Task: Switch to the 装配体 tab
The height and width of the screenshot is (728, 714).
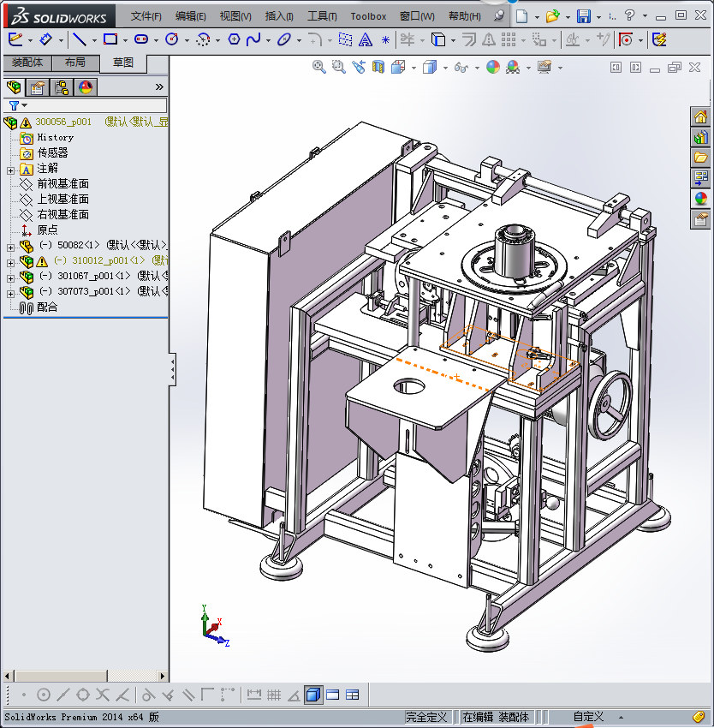Action: 27,63
